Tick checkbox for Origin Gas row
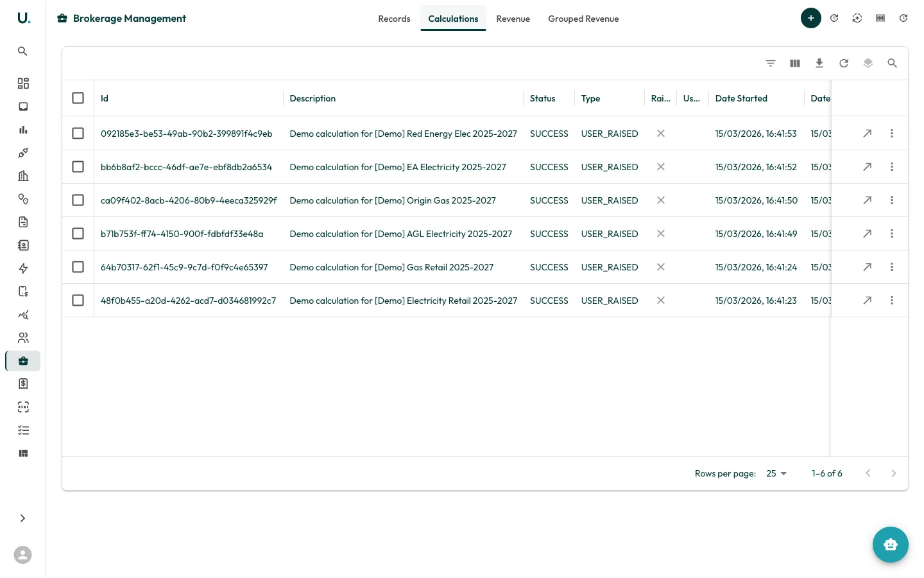The width and height of the screenshot is (924, 578). 78,200
